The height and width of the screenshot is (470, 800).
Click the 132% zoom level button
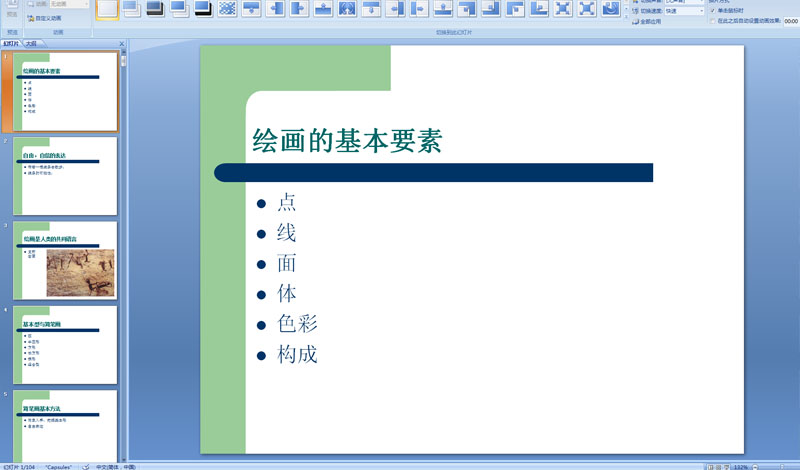(x=740, y=467)
